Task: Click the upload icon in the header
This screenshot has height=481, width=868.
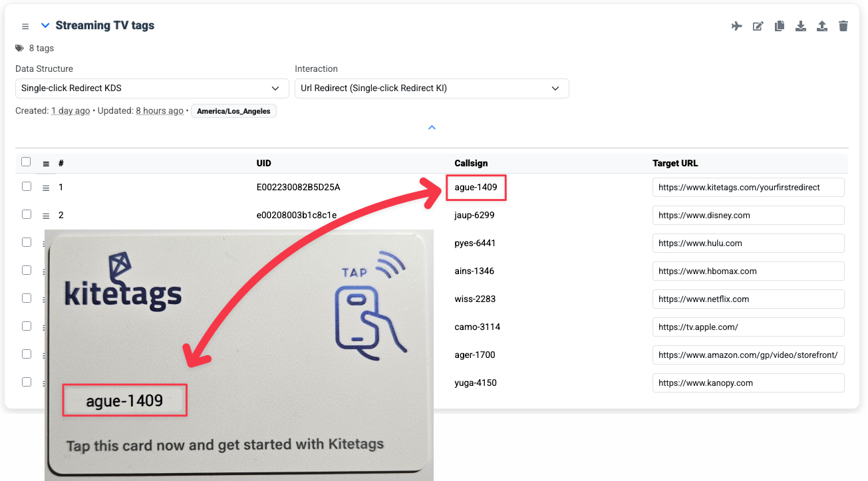Action: (x=822, y=26)
